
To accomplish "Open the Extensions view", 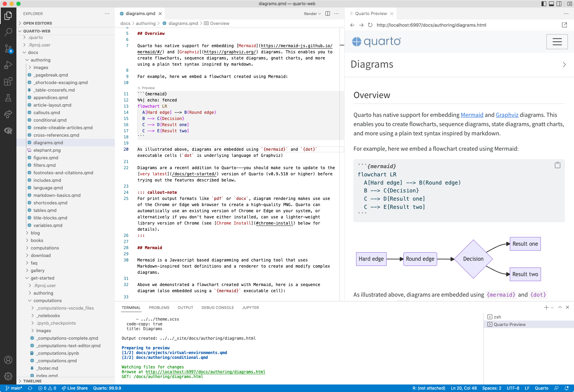I will pyautogui.click(x=8, y=81).
